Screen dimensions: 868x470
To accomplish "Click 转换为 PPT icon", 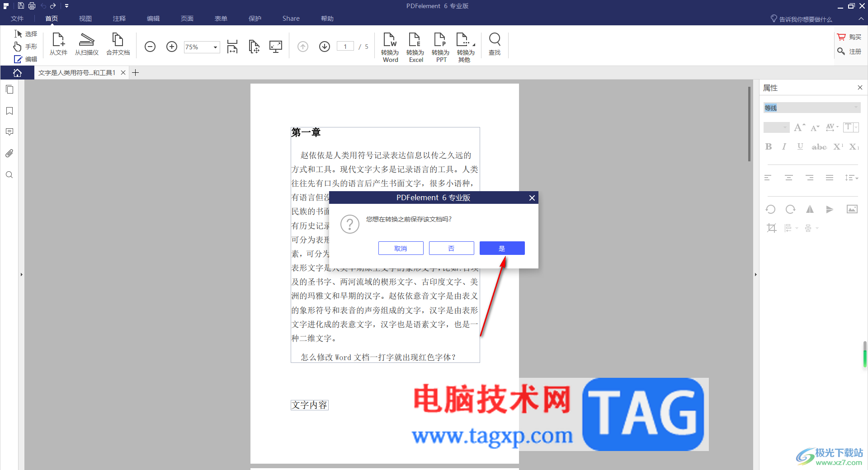I will 441,47.
